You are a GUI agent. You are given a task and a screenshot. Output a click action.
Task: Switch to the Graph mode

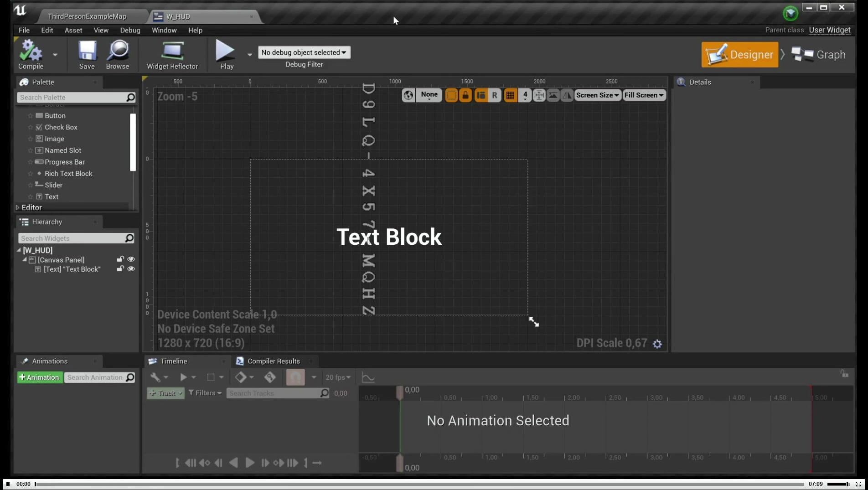(x=819, y=55)
